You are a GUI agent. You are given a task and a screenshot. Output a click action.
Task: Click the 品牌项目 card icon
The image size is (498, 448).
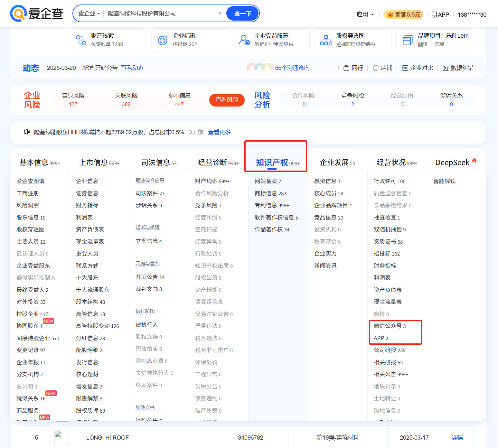pyautogui.click(x=408, y=40)
